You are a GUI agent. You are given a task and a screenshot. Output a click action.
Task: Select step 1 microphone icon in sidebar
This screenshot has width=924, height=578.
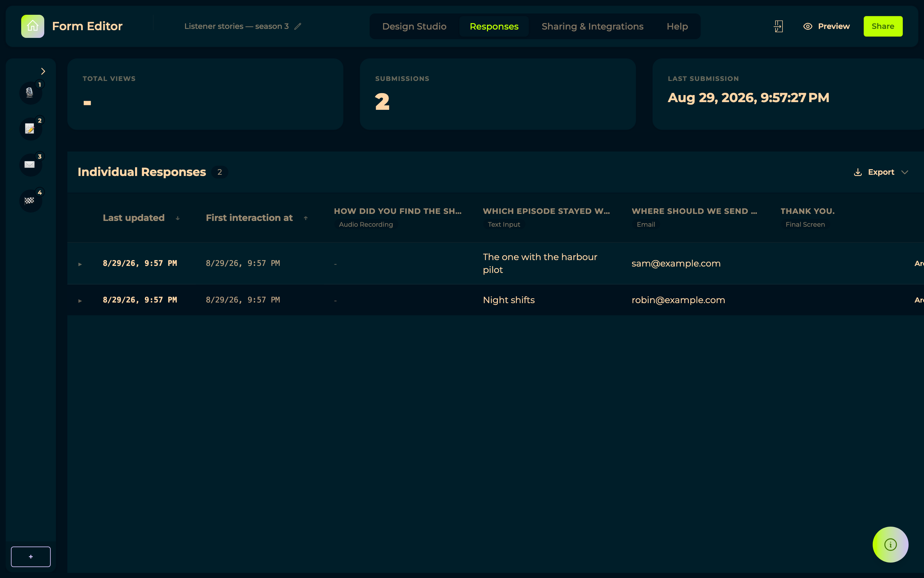(30, 92)
